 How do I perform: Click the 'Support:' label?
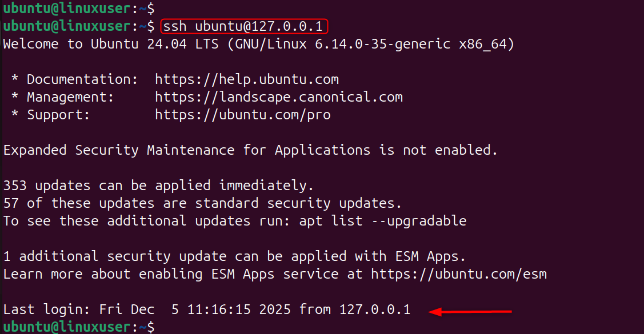[58, 115]
